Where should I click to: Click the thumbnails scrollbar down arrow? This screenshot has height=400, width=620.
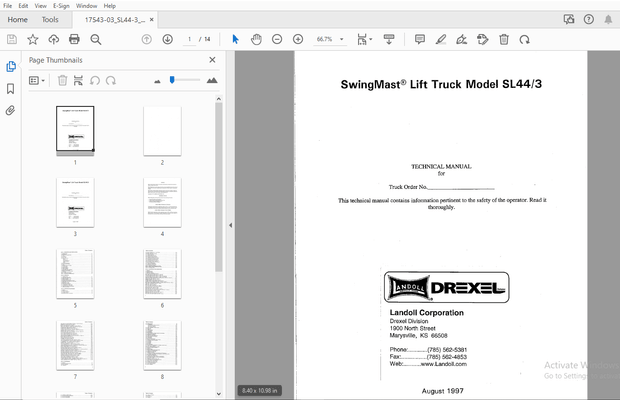pos(219,394)
